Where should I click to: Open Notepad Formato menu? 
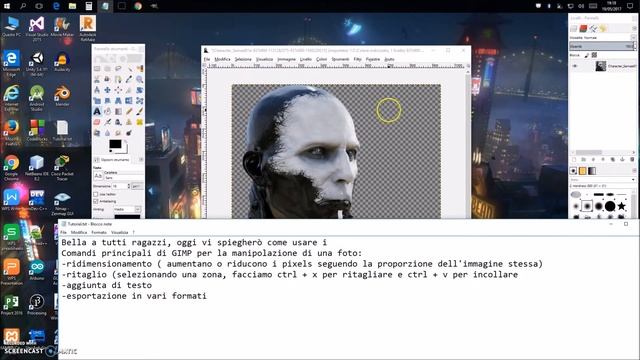click(x=99, y=232)
